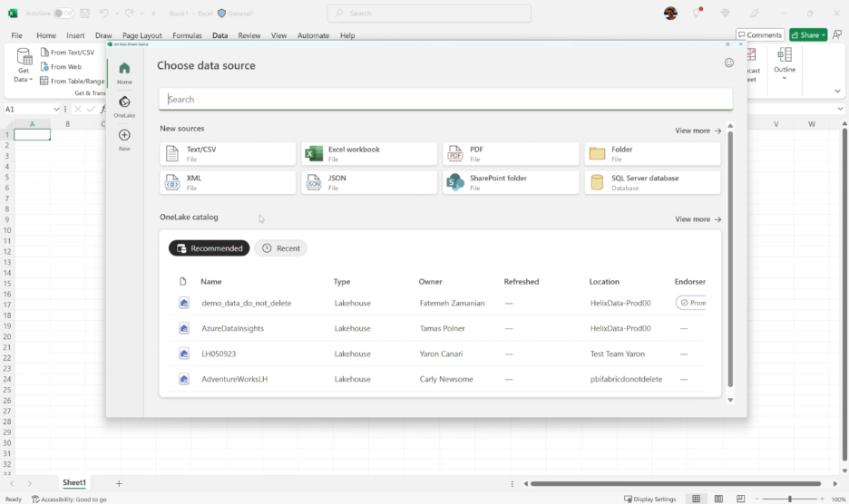Screen dimensions: 849x504
Task: Toggle the AutoSave switch
Action: [63, 13]
